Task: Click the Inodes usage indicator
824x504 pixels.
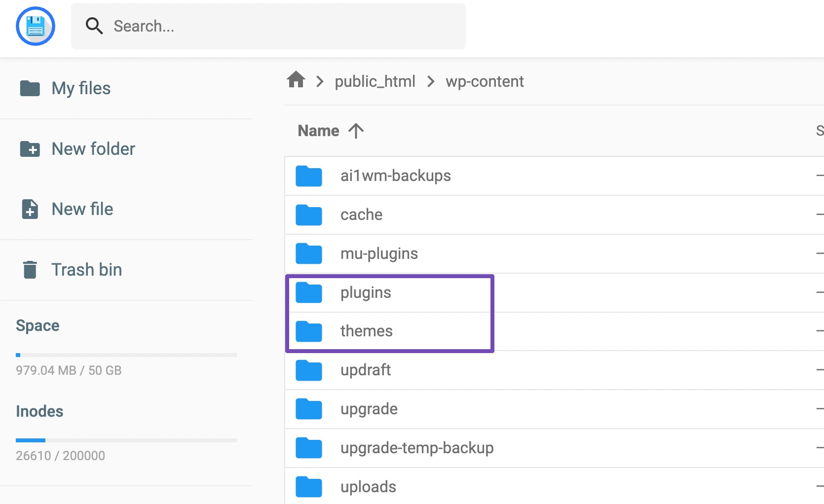Action: [127, 440]
